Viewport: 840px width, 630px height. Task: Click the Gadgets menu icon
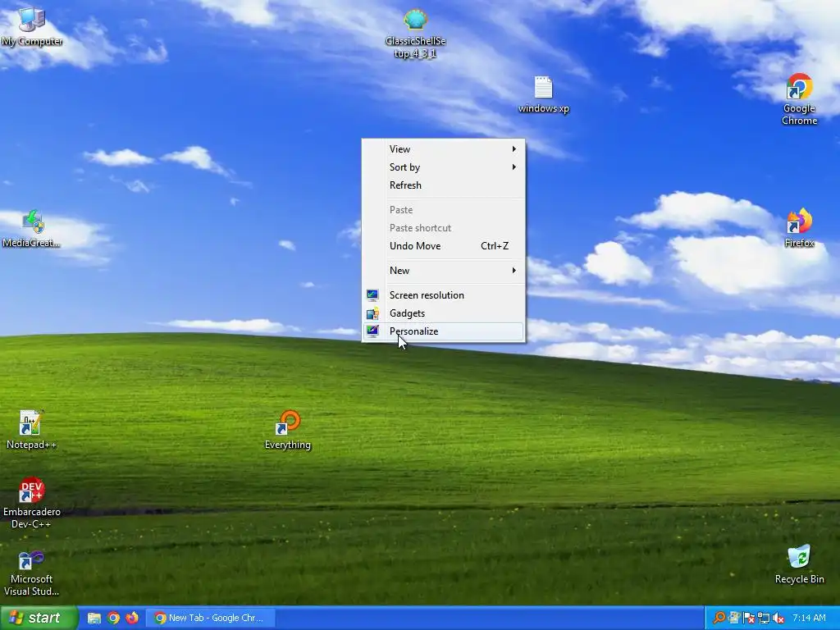[372, 313]
